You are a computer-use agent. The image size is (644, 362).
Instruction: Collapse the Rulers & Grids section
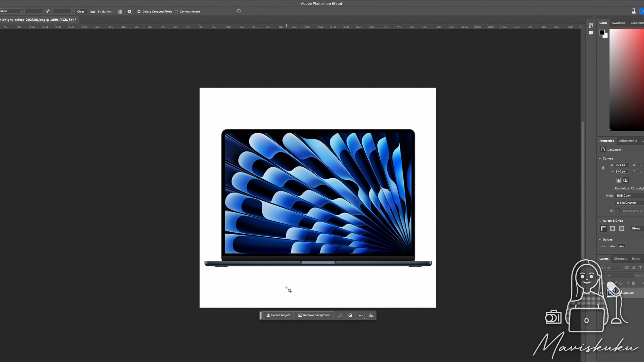(x=600, y=221)
